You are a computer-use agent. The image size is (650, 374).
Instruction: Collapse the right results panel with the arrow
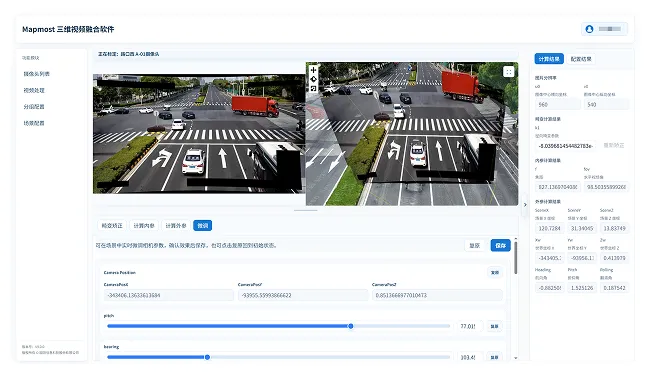(x=525, y=205)
